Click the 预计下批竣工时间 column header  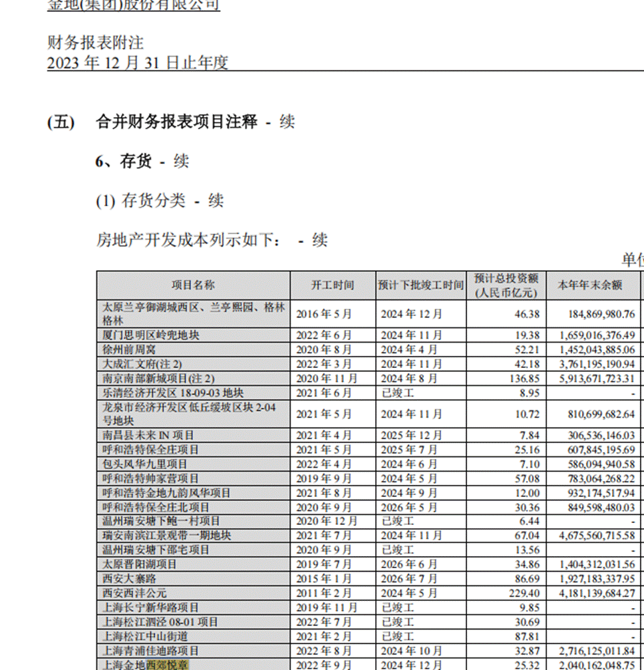pyautogui.click(x=420, y=285)
